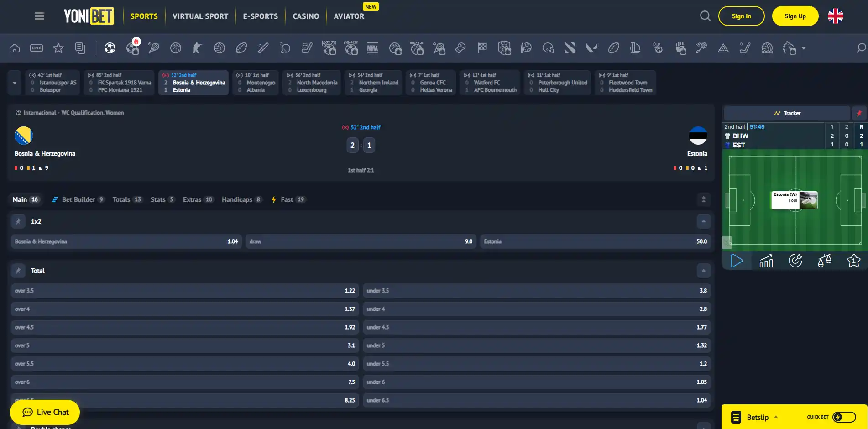The width and height of the screenshot is (868, 429).
Task: Pin the tracker panel
Action: click(x=859, y=113)
